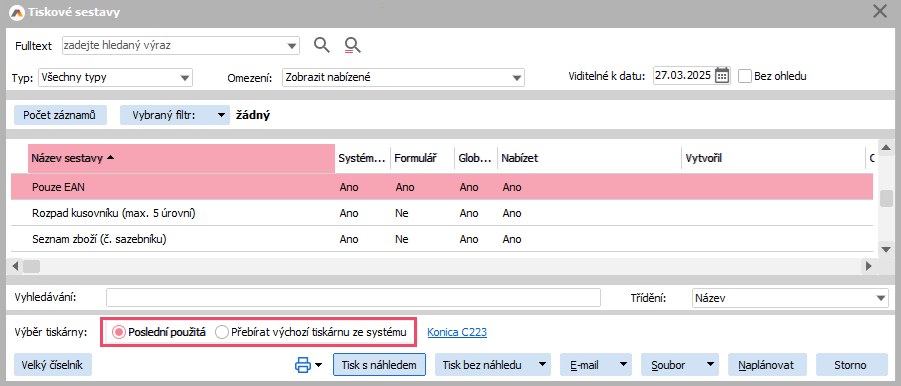Click the underlined magnifier search icon
Screen dimensions: 901x386
click(x=353, y=45)
